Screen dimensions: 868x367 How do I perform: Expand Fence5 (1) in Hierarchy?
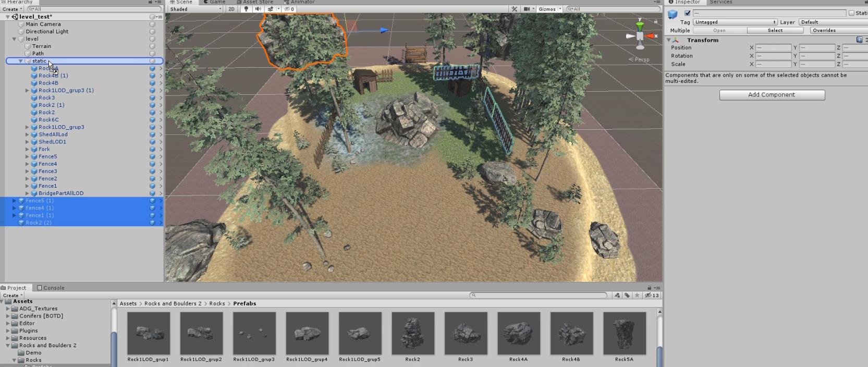point(14,200)
